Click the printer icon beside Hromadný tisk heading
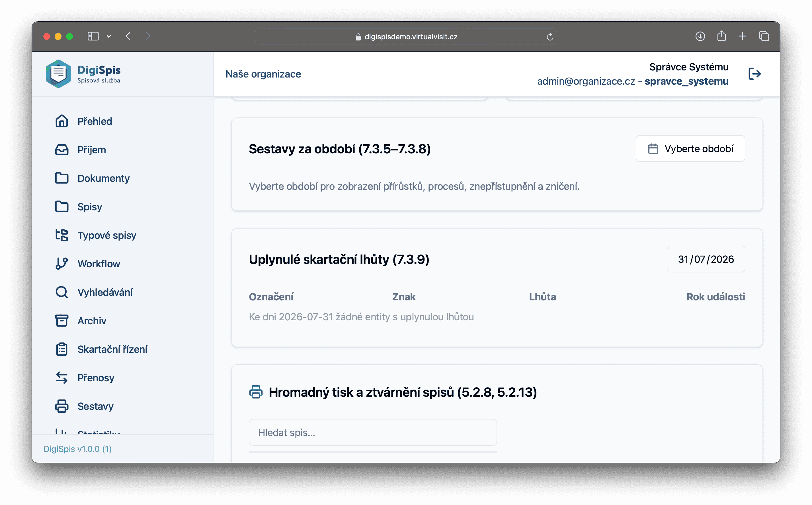The width and height of the screenshot is (812, 505). 256,392
